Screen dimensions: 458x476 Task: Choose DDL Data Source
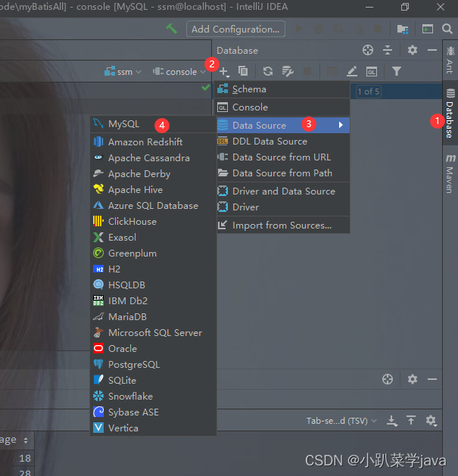(x=282, y=142)
